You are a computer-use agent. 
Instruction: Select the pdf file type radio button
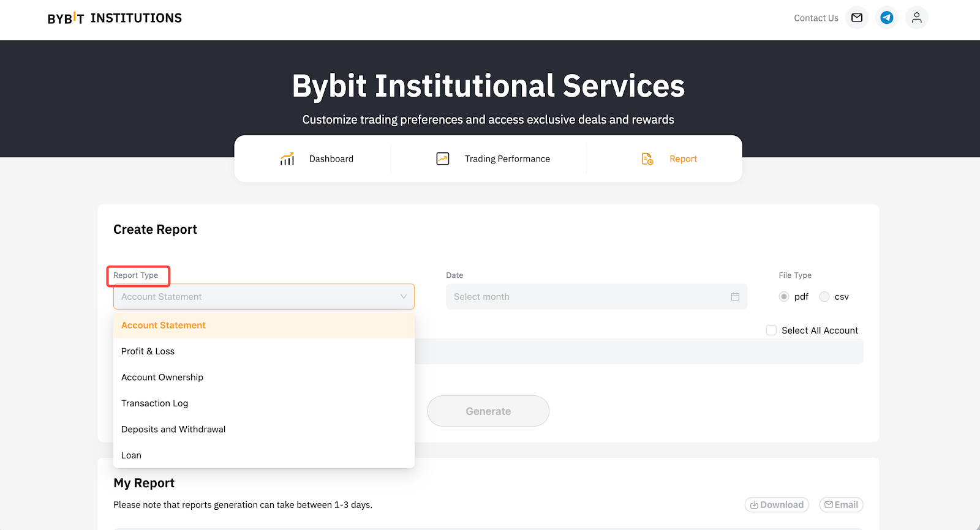pos(784,297)
